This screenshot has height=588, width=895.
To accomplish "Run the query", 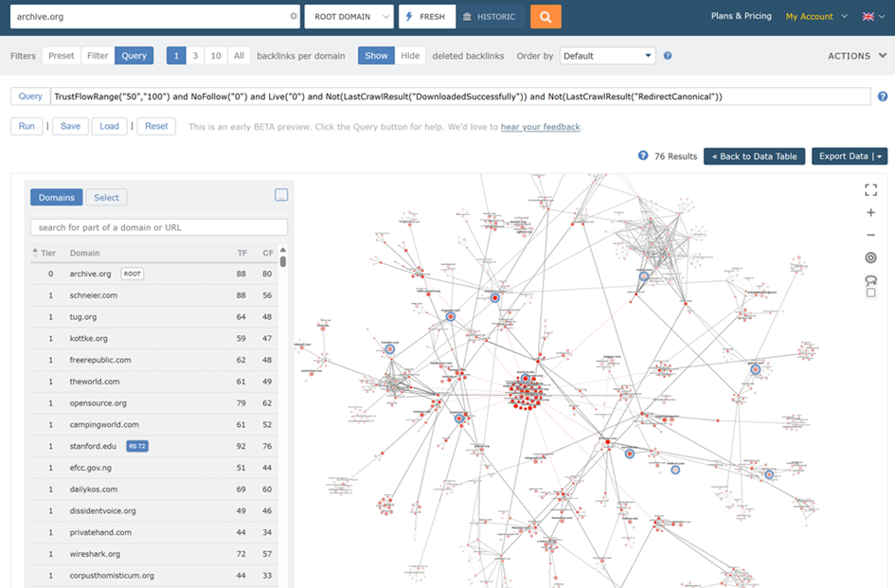I will [x=27, y=126].
